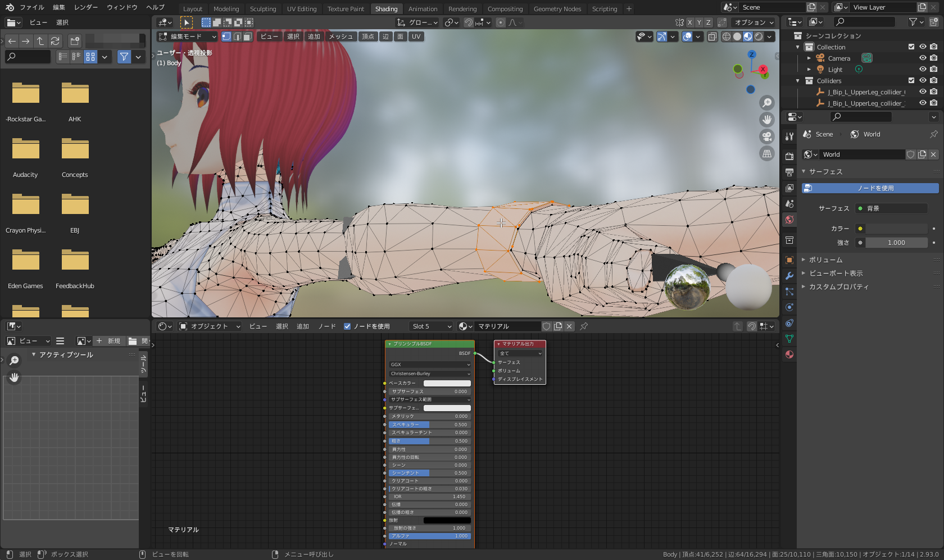The image size is (944, 560).
Task: Open the Material properties tab
Action: (789, 354)
